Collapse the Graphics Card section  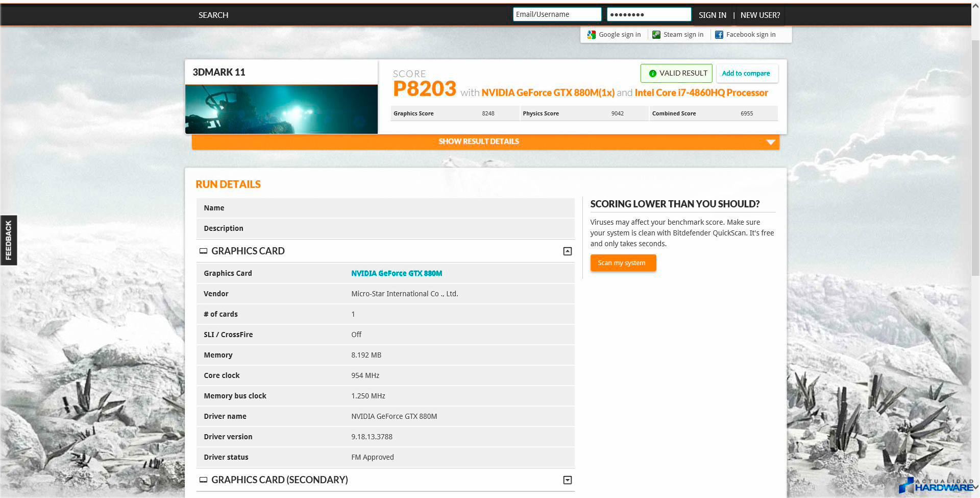(567, 251)
